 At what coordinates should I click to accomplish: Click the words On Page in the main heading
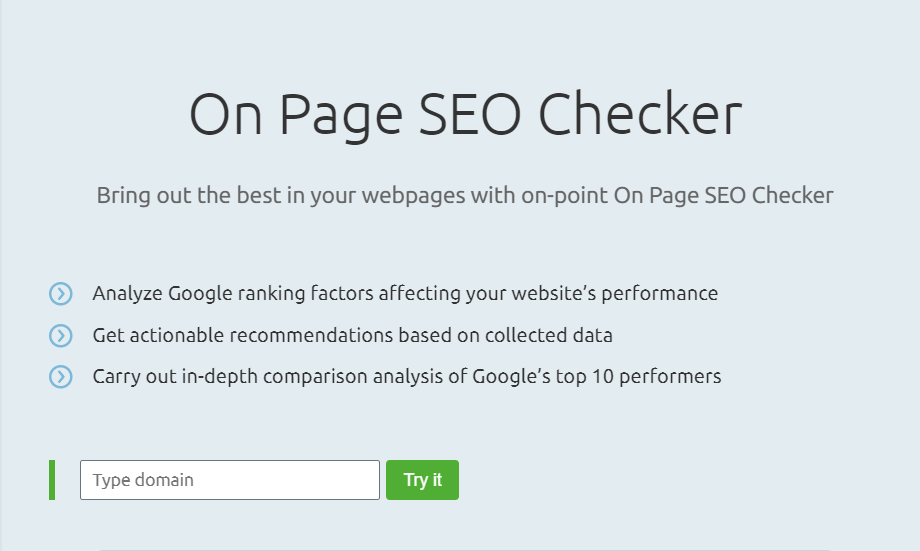pyautogui.click(x=296, y=116)
